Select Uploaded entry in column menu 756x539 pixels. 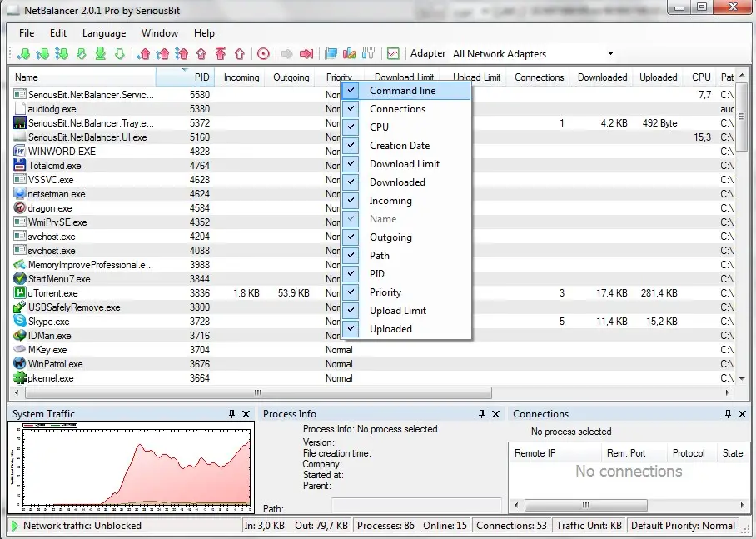click(x=406, y=329)
